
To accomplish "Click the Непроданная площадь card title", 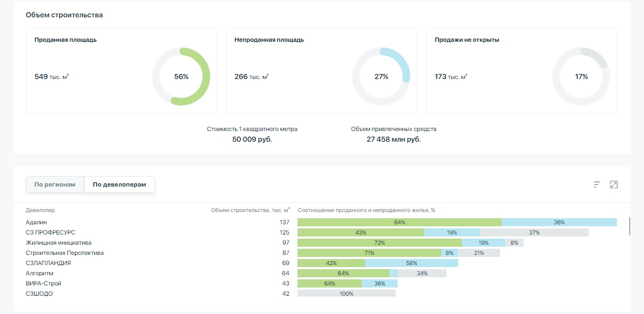I will 269,40.
